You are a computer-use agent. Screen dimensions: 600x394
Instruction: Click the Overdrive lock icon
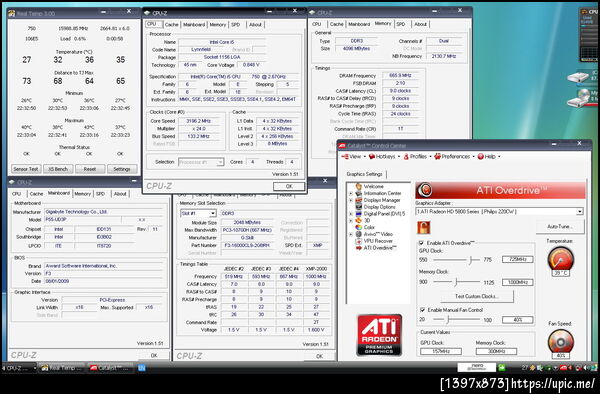(x=424, y=227)
